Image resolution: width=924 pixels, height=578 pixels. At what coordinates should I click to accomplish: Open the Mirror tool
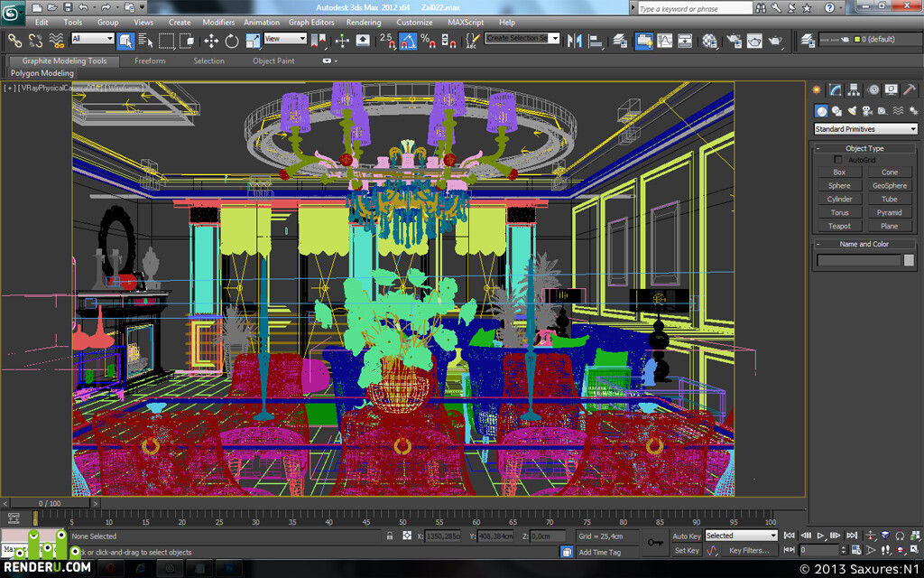[x=574, y=41]
